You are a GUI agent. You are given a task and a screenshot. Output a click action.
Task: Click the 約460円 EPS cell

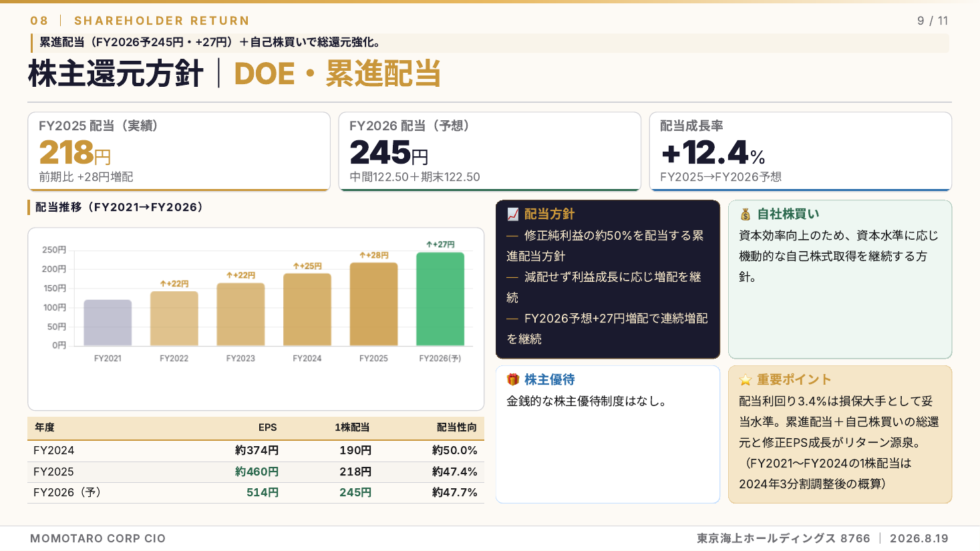click(x=257, y=472)
